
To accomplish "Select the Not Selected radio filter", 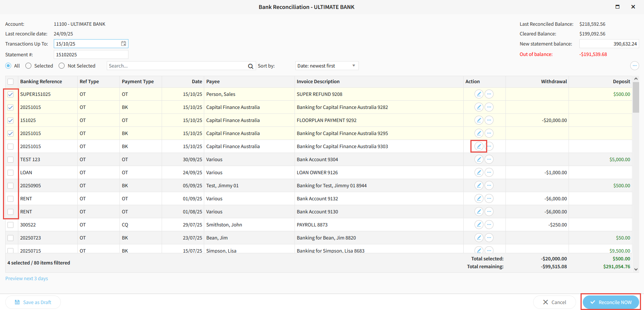I will click(62, 66).
